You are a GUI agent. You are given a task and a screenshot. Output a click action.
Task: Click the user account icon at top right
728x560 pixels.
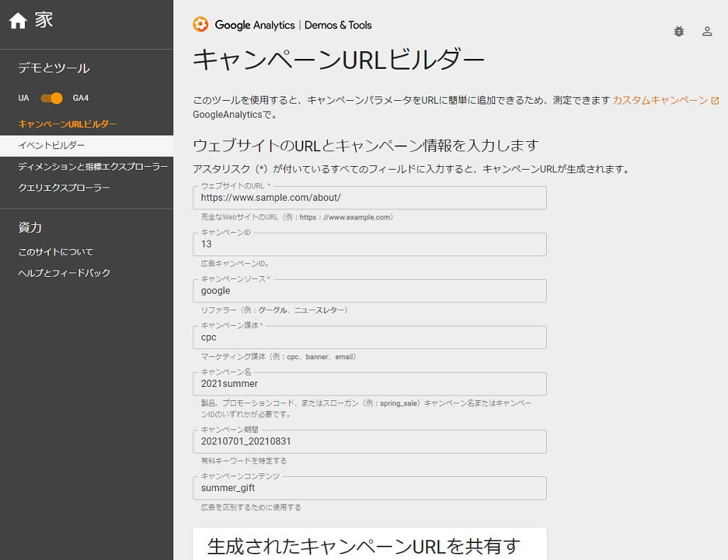point(707,33)
